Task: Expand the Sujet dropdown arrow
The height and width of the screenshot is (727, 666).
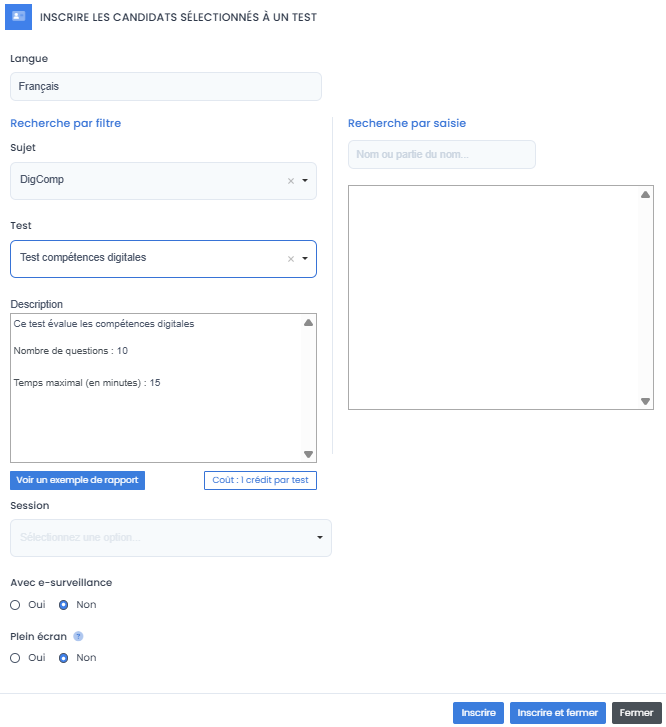Action: [305, 180]
